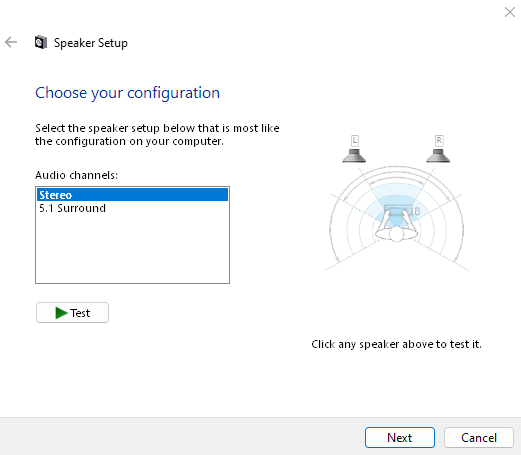Go back using the left arrow
The image size is (521, 455).
click(11, 42)
